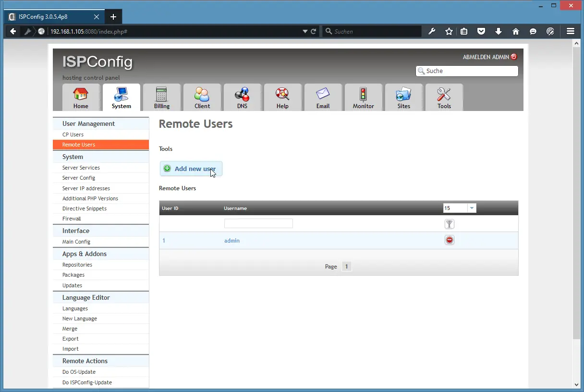Open the Monitor module

click(x=363, y=98)
